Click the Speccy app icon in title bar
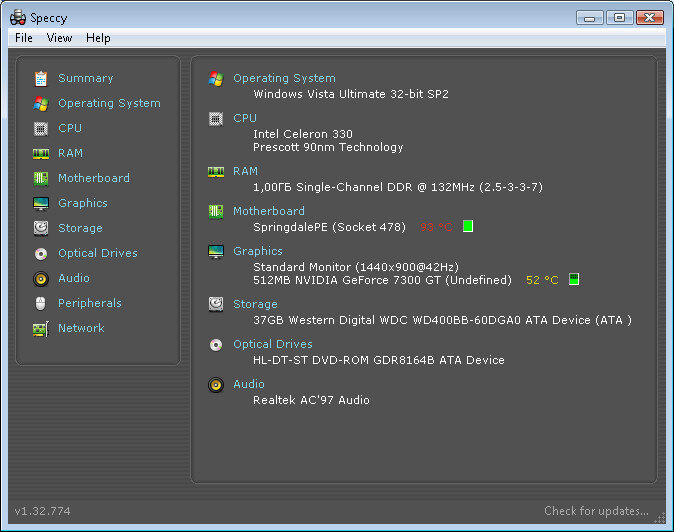 [18, 17]
